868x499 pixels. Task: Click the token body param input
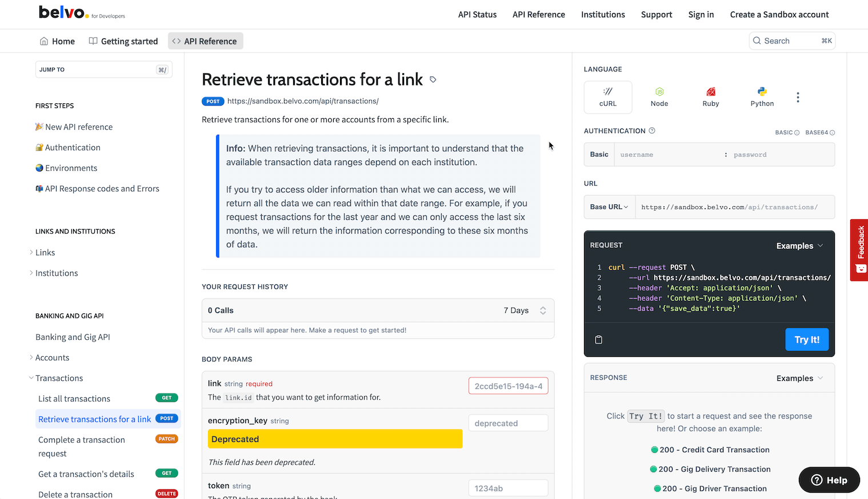[x=508, y=488]
